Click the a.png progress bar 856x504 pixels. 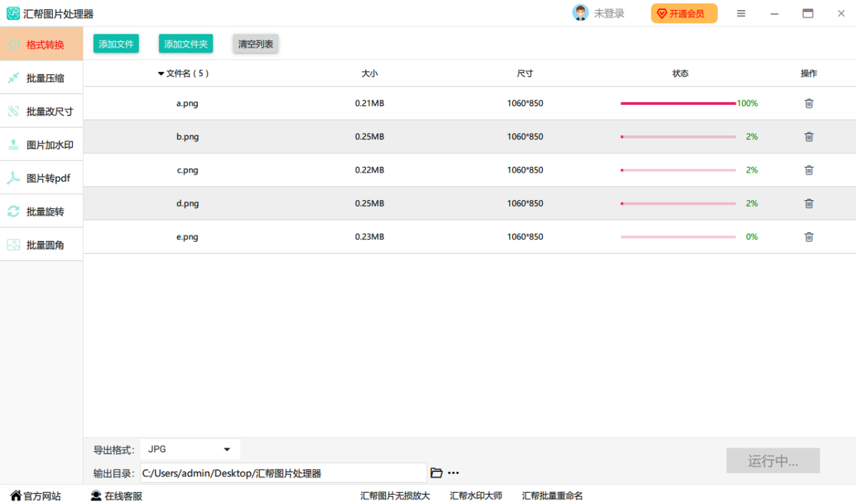(x=678, y=103)
